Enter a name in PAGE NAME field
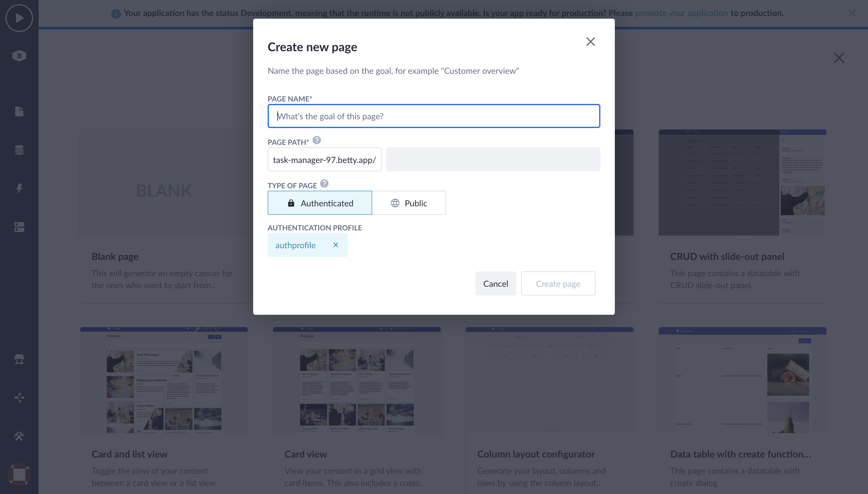868x494 pixels. [434, 116]
